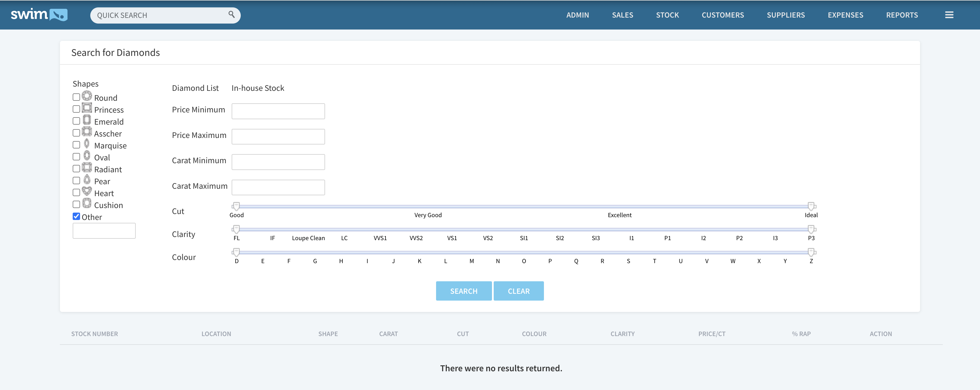Click the SEARCH button
The image size is (980, 390).
tap(463, 291)
